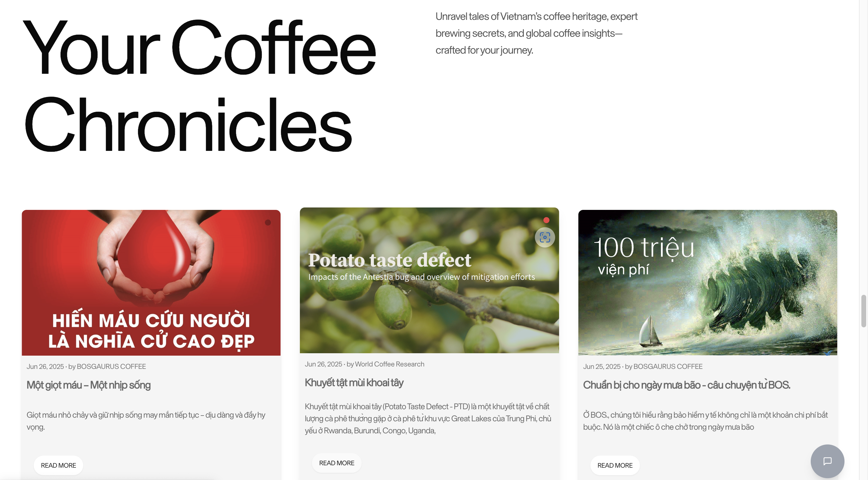Read more about Một giọt máu article
Viewport: 868px width, 480px height.
[58, 465]
